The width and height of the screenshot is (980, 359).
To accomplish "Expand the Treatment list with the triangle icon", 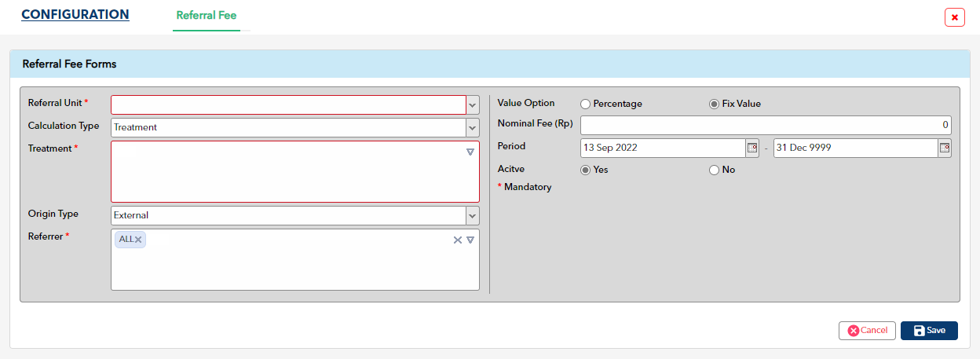I will (x=470, y=152).
